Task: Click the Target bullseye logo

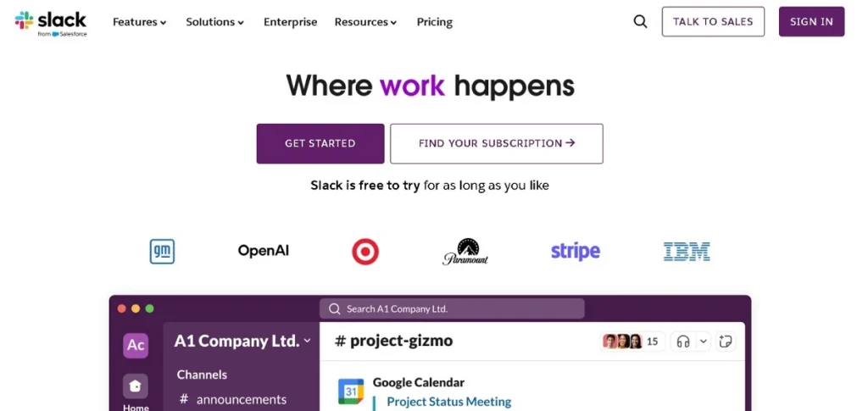Action: coord(365,252)
